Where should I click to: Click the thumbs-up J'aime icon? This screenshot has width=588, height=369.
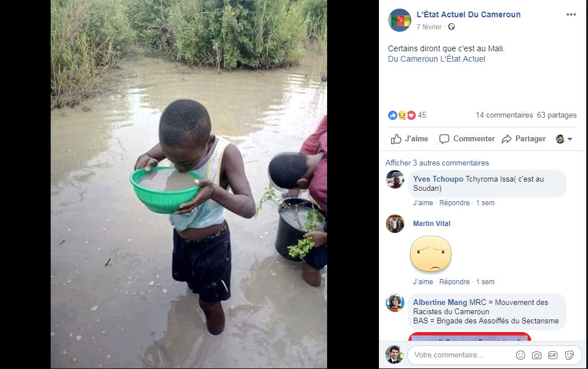396,139
